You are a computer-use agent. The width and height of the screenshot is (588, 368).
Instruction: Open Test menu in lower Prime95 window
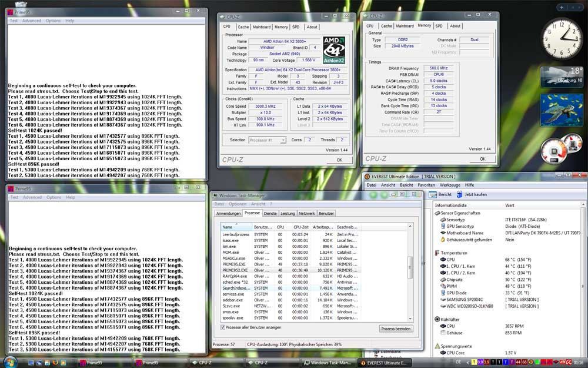click(14, 197)
